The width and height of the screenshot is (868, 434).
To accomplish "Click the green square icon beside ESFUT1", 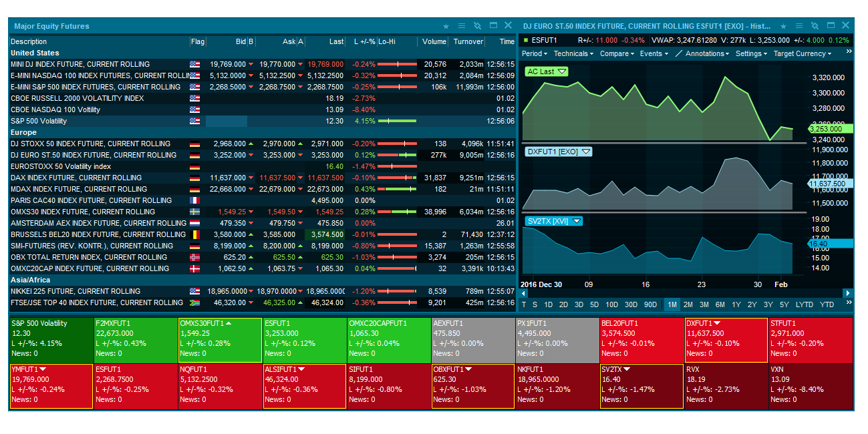I will pyautogui.click(x=525, y=40).
